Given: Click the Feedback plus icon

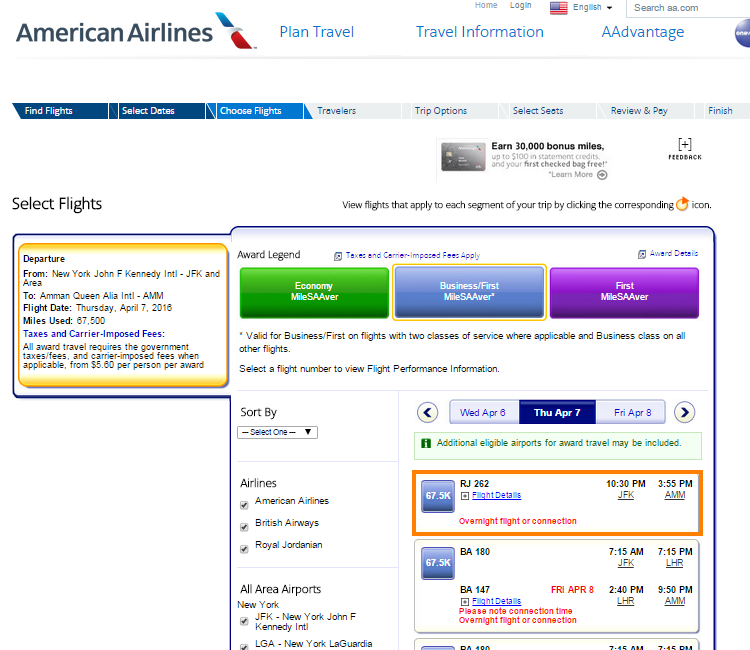Looking at the screenshot, I should (x=685, y=145).
